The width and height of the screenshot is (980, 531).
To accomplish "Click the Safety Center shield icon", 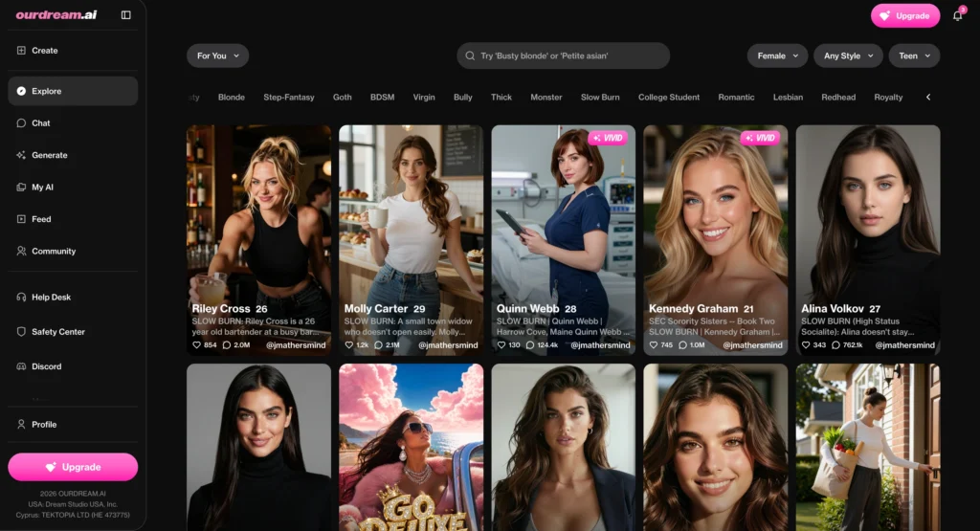I will [21, 332].
